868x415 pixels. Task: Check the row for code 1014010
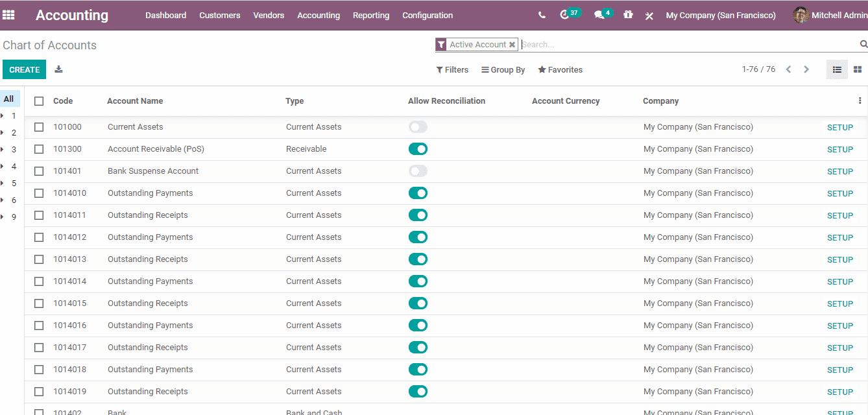(39, 193)
